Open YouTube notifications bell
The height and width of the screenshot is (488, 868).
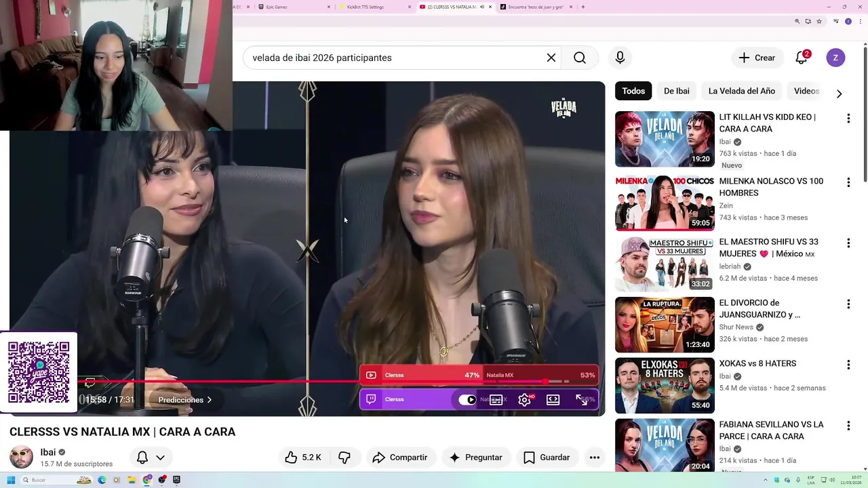[802, 58]
